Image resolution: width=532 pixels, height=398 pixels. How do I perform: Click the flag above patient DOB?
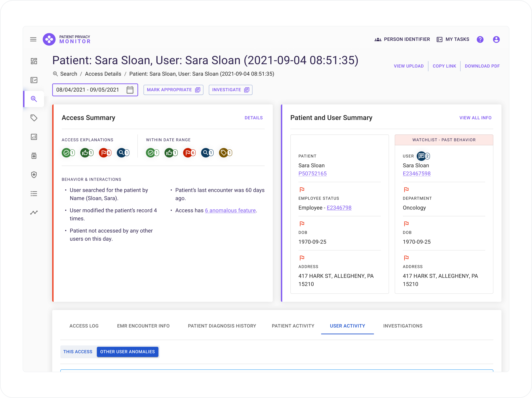302,224
